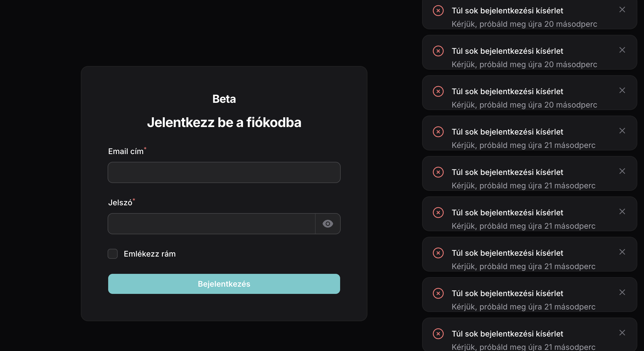Close the seventh toast notification from top
Image resolution: width=644 pixels, height=351 pixels.
point(622,252)
